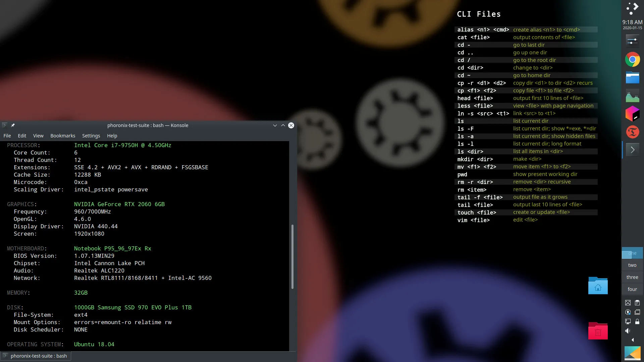Click the 'vim <file>' row

click(x=526, y=220)
